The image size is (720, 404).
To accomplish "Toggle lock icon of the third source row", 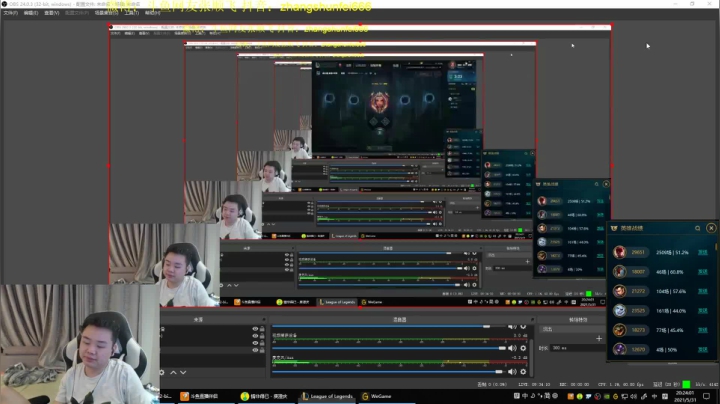I will pyautogui.click(x=262, y=343).
